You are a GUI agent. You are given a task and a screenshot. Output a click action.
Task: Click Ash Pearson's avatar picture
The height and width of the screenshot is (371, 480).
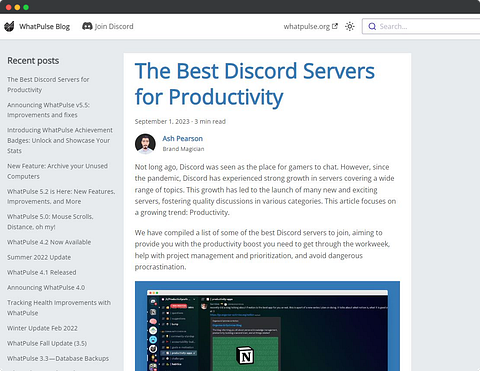click(x=145, y=144)
